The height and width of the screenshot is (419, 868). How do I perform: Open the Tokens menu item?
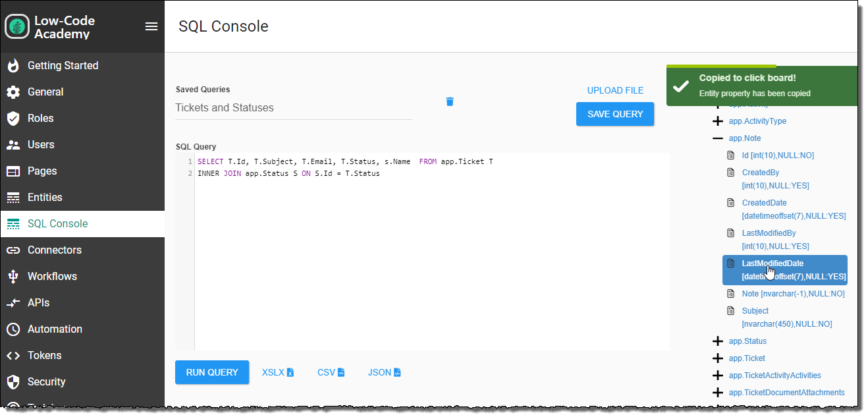click(82, 355)
